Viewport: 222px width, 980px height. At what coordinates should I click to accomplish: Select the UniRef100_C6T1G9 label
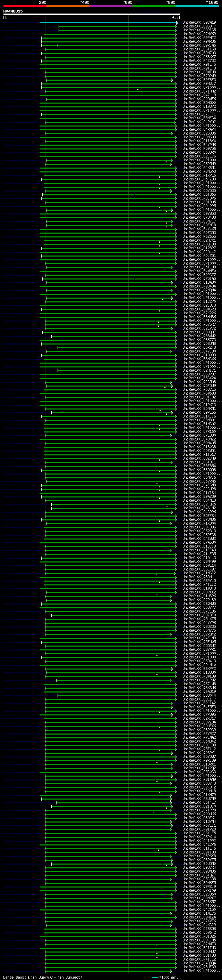click(199, 49)
